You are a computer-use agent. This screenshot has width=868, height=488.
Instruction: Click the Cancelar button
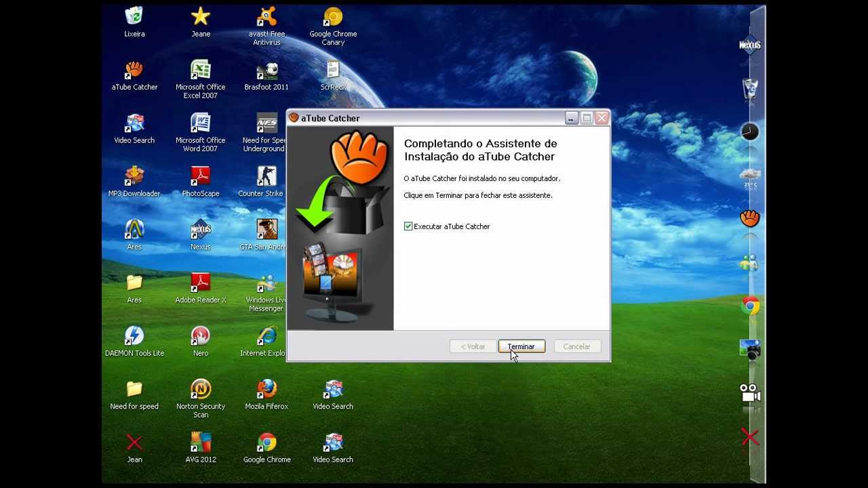576,346
